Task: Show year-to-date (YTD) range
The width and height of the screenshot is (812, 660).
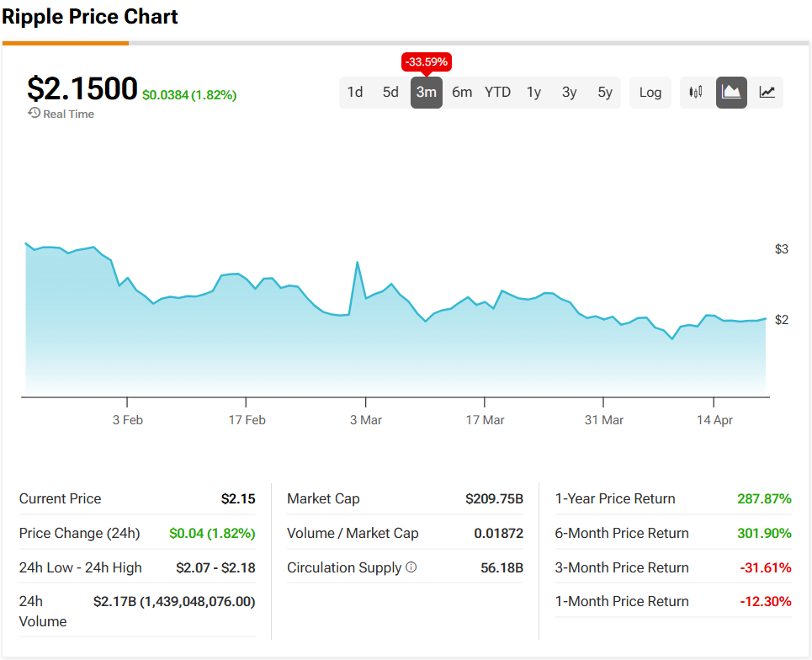Action: click(497, 93)
